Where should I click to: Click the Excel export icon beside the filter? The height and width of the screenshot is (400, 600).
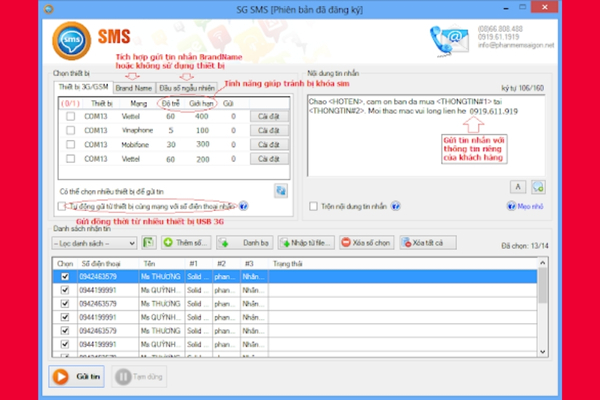(146, 242)
